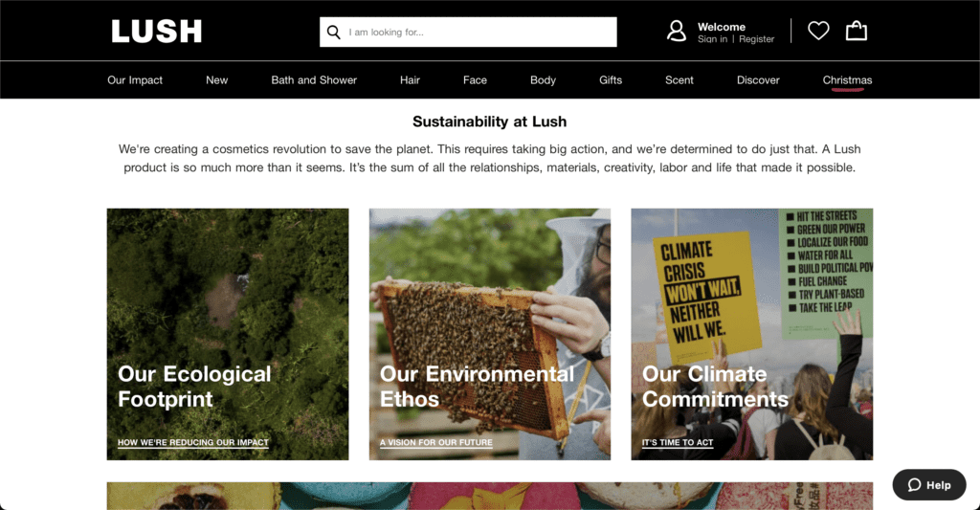Click 'How we're reducing our impact' link
Image resolution: width=980 pixels, height=510 pixels.
[193, 442]
